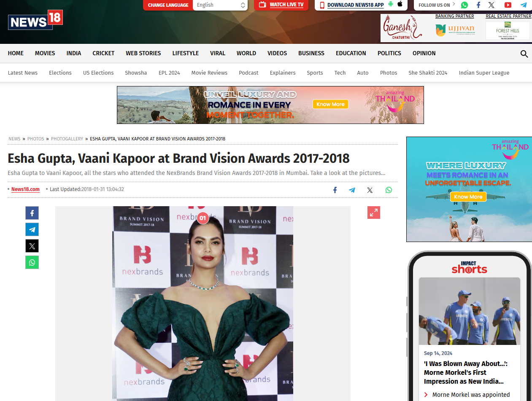The width and height of the screenshot is (532, 401).
Task: Open News18 YouTube channel from header
Action: point(508,5)
